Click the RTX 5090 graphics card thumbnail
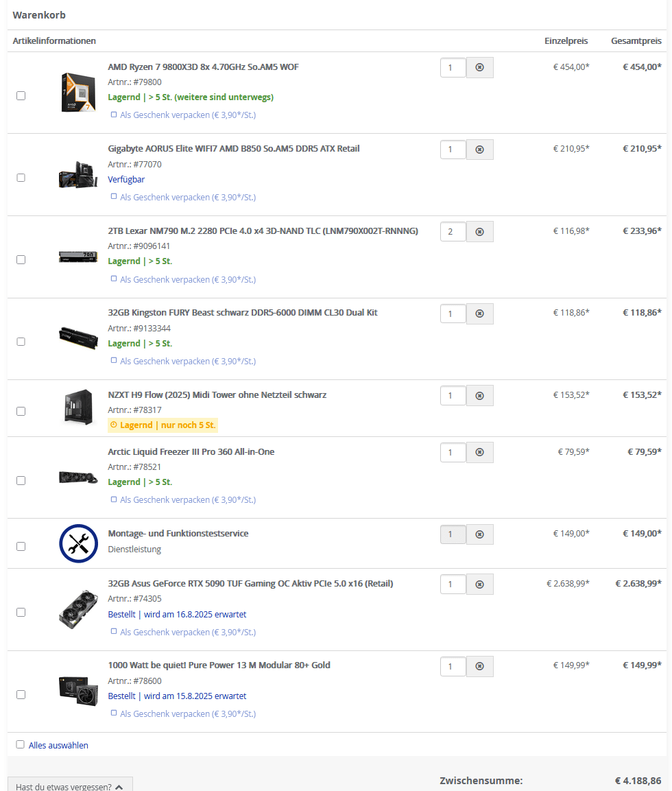This screenshot has height=791, width=672. [x=78, y=609]
